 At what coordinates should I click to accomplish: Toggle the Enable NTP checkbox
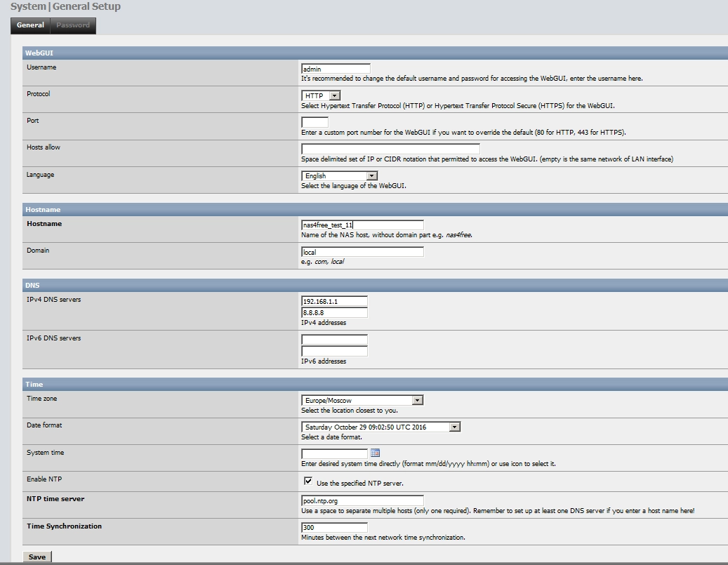point(307,481)
